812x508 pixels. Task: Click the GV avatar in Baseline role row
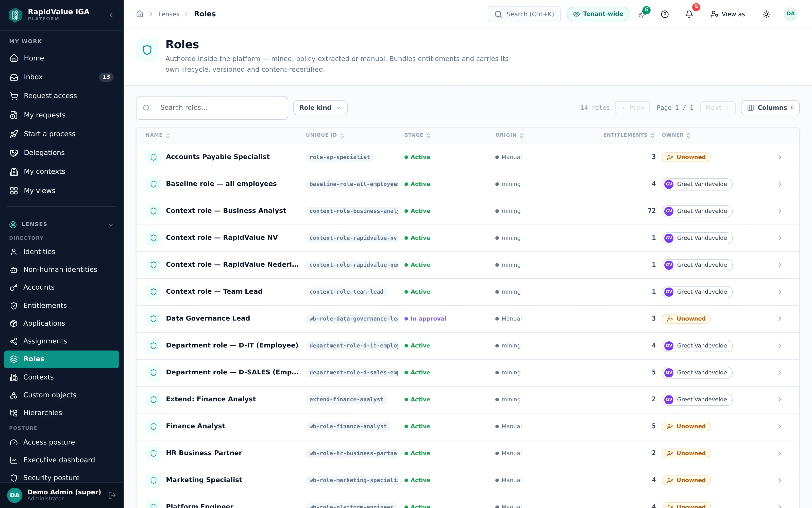click(x=669, y=184)
